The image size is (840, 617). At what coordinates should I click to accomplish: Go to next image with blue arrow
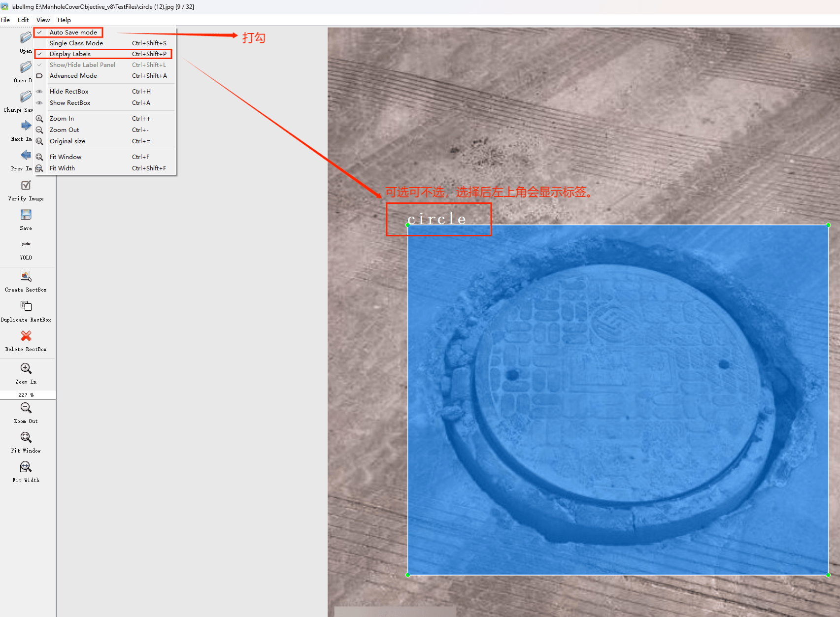coord(26,126)
